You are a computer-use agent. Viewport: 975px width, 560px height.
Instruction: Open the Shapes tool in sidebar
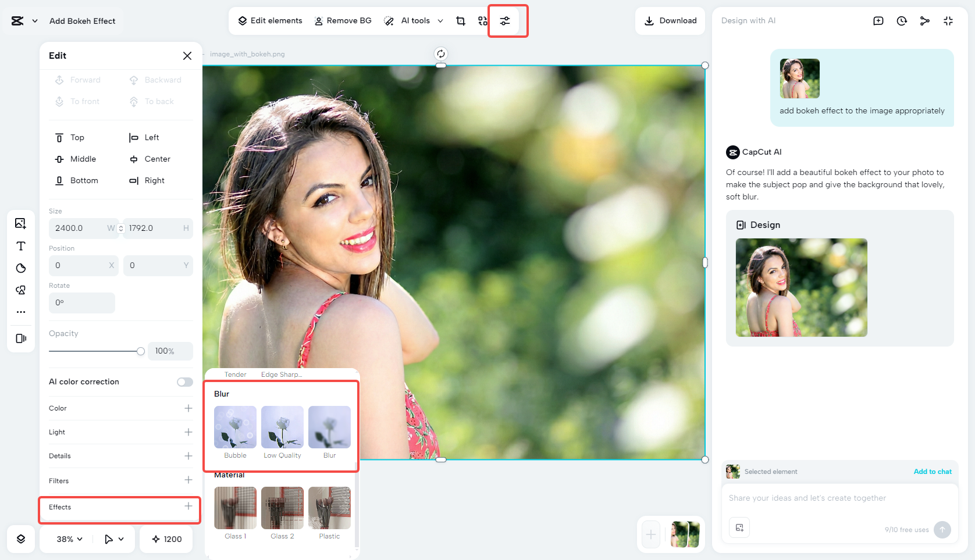20,268
